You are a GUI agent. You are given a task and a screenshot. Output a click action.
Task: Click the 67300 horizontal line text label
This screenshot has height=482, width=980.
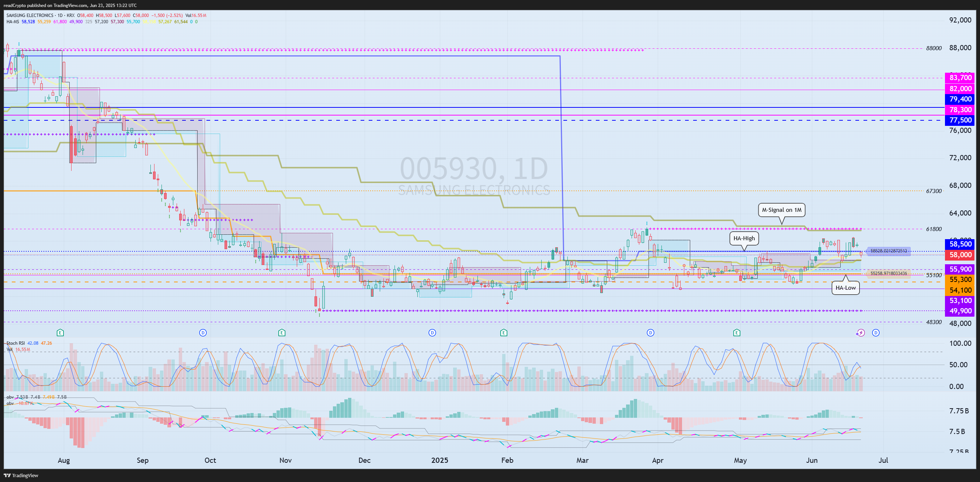934,191
